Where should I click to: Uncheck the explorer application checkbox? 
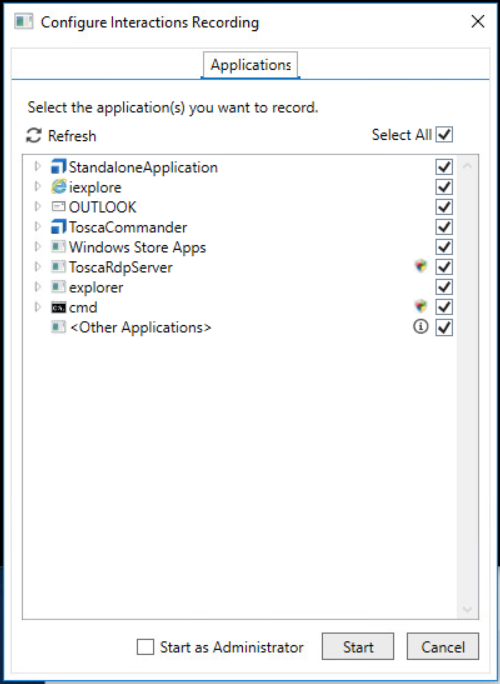444,287
